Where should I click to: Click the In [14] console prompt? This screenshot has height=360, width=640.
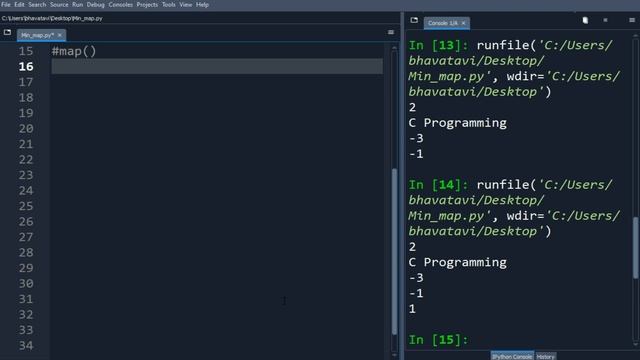(x=438, y=184)
